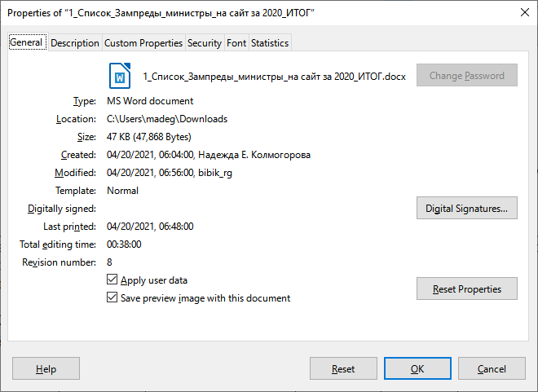Switch to the General tab
538x392 pixels.
click(28, 42)
